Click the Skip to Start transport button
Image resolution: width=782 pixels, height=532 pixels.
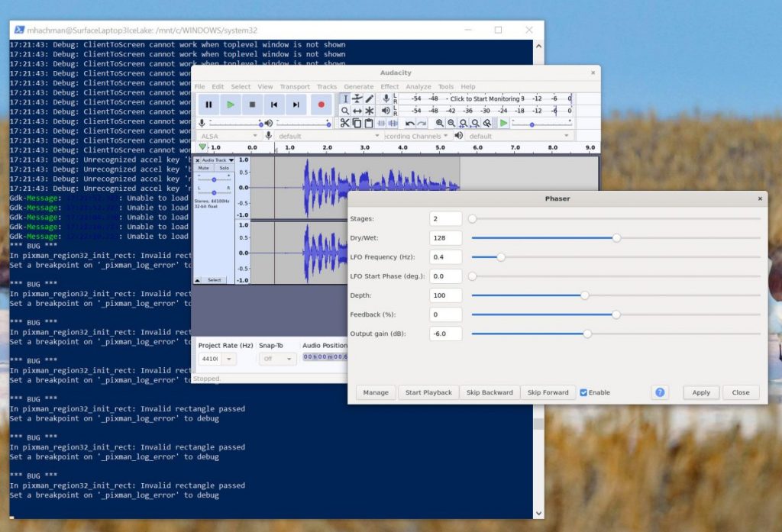(x=274, y=105)
